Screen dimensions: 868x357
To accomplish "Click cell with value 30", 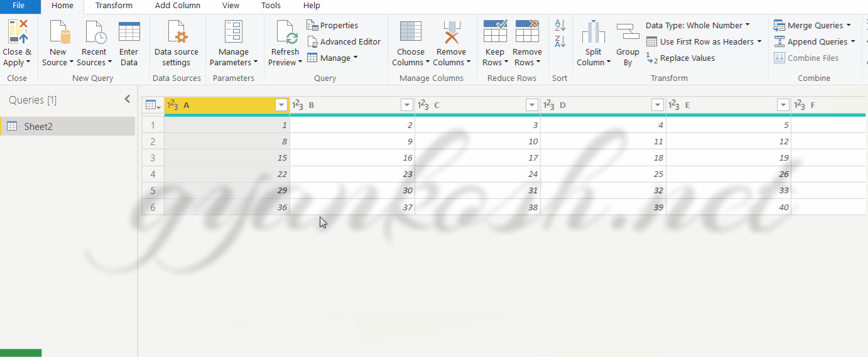I will coord(352,191).
